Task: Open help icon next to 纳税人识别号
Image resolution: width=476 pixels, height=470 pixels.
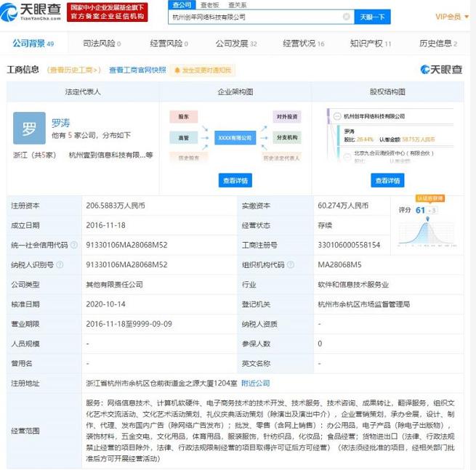Action: pos(60,265)
